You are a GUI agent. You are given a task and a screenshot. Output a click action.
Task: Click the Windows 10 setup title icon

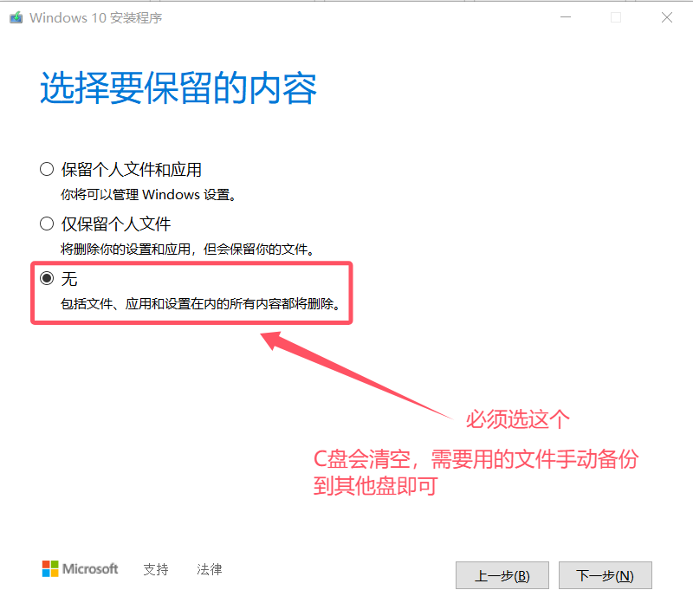pos(16,17)
